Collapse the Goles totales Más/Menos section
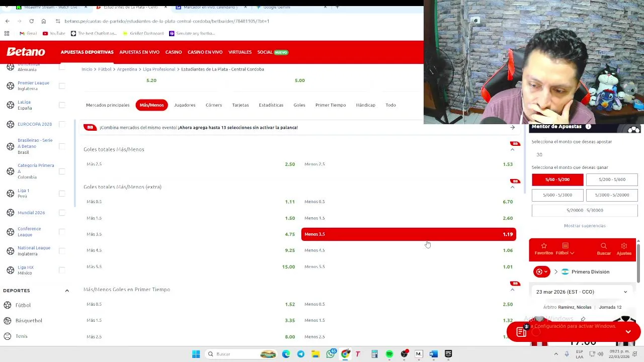The width and height of the screenshot is (644, 362). click(512, 149)
